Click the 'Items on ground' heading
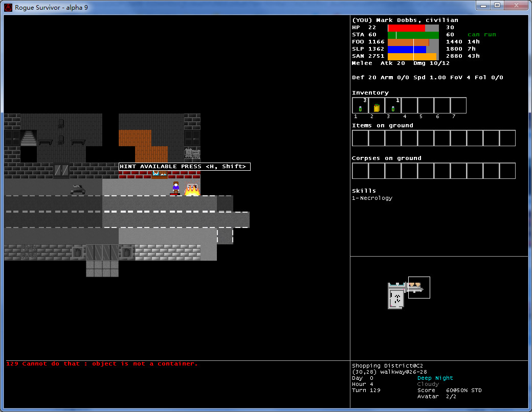This screenshot has width=532, height=412. pyautogui.click(x=383, y=125)
